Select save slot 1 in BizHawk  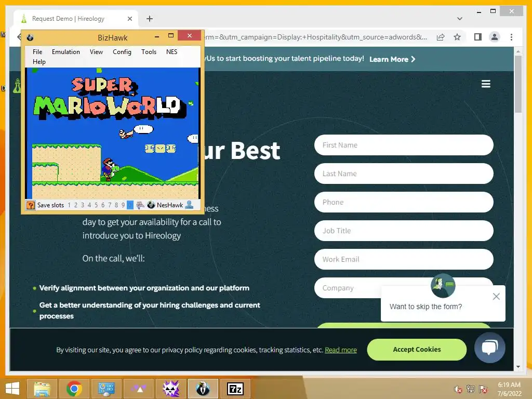(69, 205)
